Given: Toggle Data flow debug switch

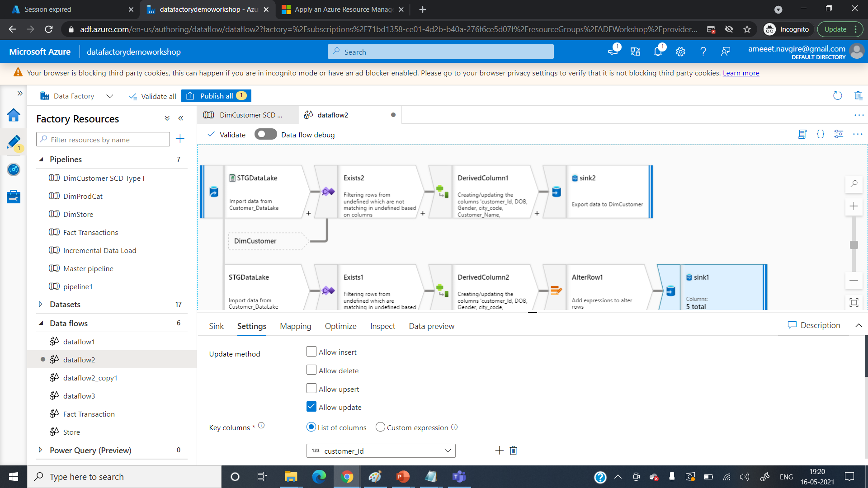Looking at the screenshot, I should click(x=265, y=134).
